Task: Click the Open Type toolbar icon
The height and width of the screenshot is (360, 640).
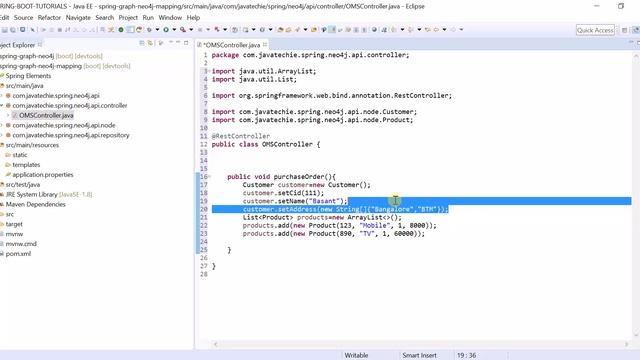Action: pos(280,29)
